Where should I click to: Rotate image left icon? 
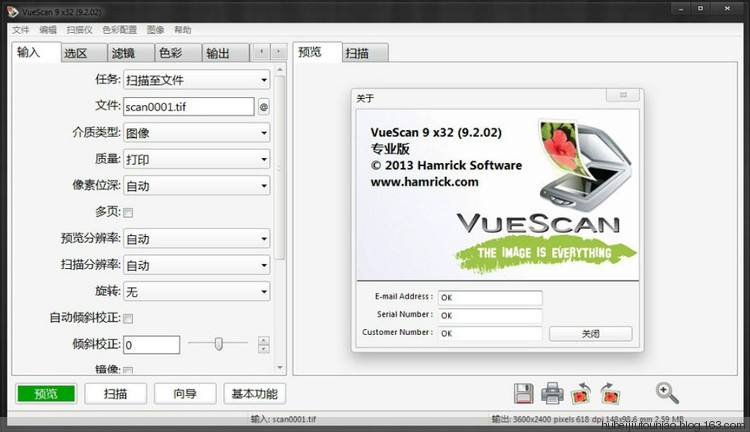581,394
